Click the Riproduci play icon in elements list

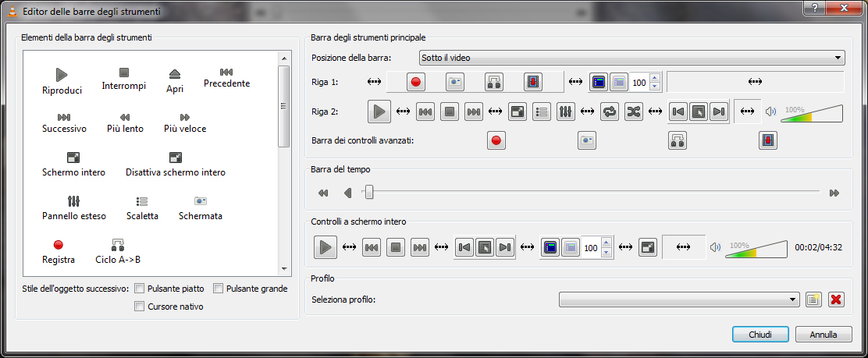pos(62,74)
